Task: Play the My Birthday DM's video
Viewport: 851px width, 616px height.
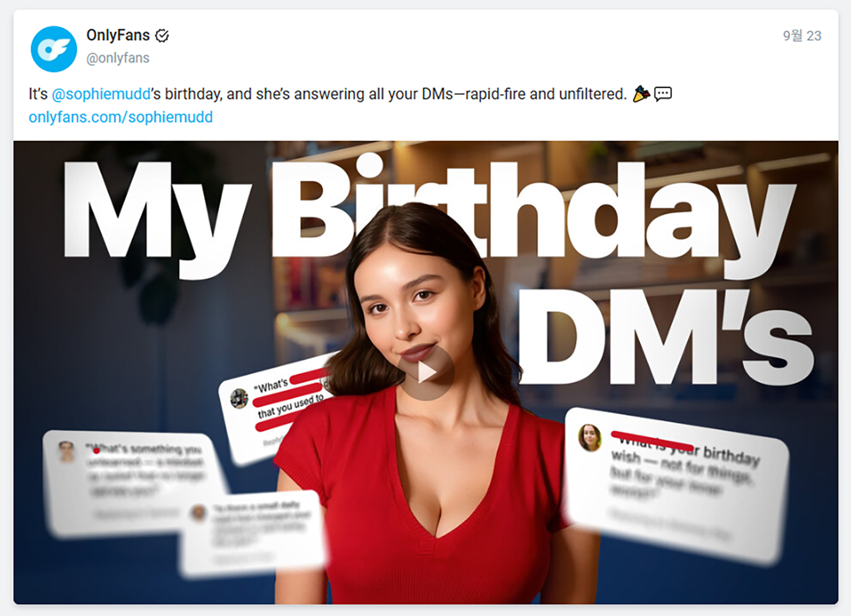Action: [x=425, y=372]
